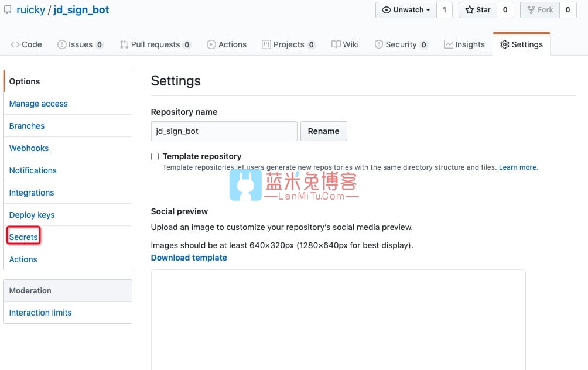
Task: Select the Settings tab
Action: click(522, 44)
